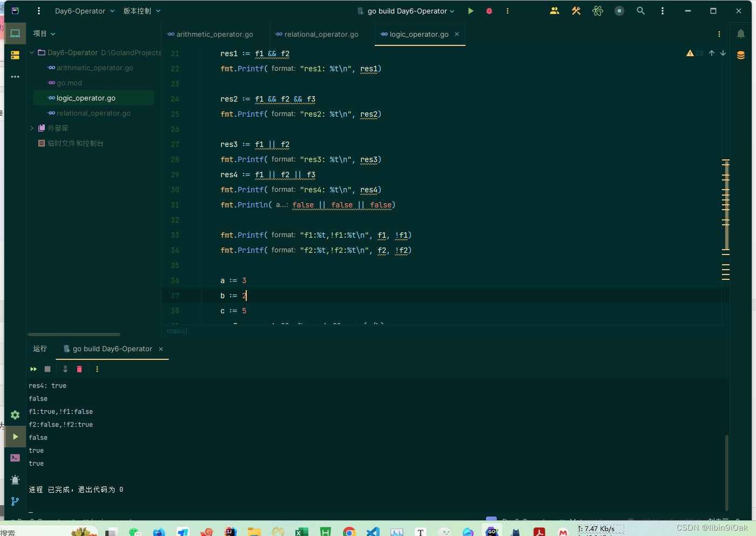
Task: Toggle the Project tool window icon
Action: click(x=15, y=33)
